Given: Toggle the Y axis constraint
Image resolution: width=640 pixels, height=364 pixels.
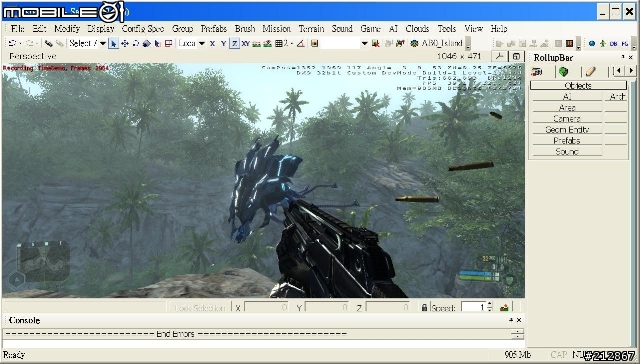Looking at the screenshot, I should (x=223, y=44).
